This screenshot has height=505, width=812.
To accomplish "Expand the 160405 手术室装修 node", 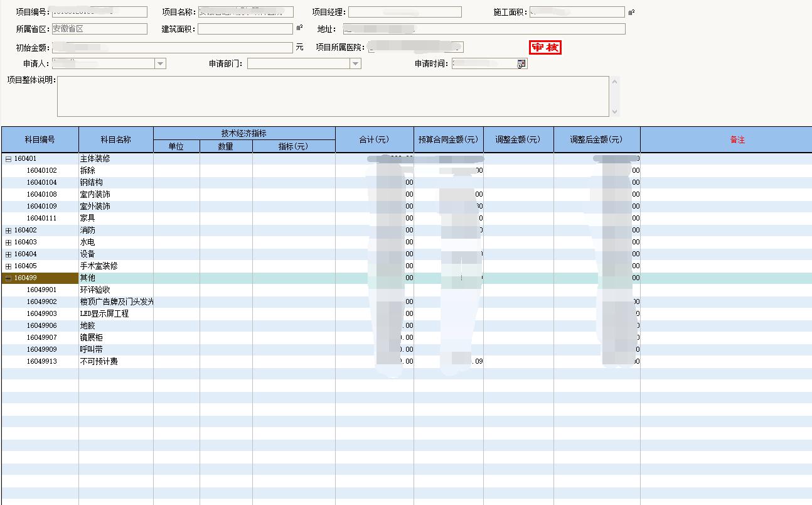I will [x=8, y=266].
